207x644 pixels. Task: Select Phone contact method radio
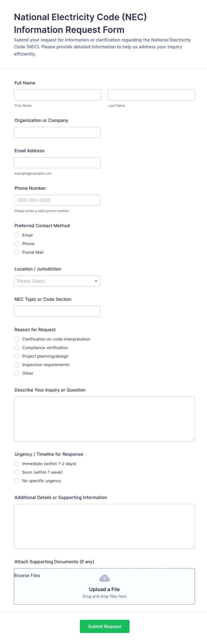tap(17, 244)
